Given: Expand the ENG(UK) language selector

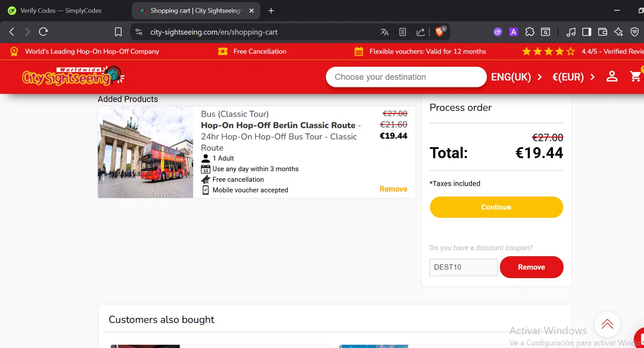Looking at the screenshot, I should point(516,77).
